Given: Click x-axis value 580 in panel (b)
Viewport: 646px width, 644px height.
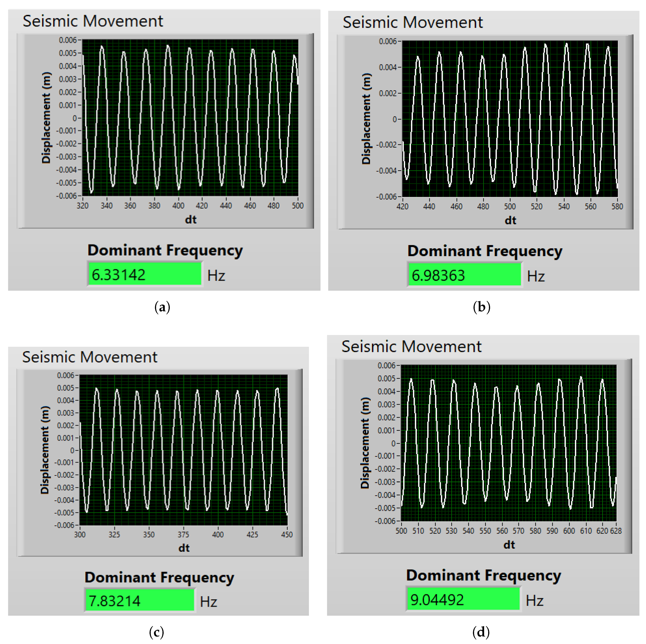Looking at the screenshot, I should click(x=617, y=207).
